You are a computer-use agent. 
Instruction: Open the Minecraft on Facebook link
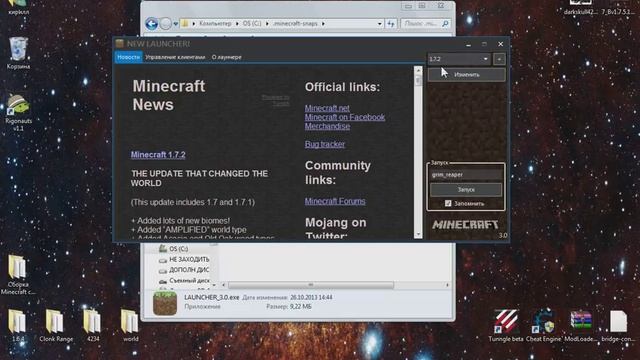click(x=345, y=117)
